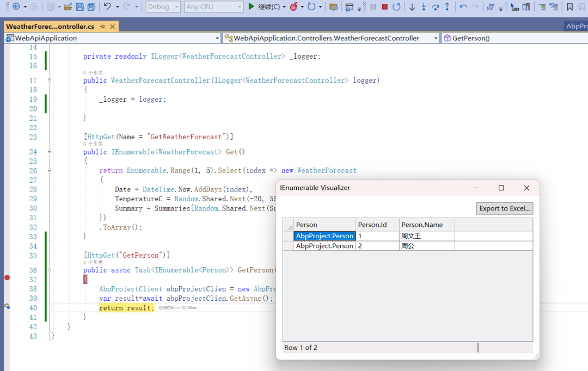Click the Person.Name column header
Screen dimensions: 588x371
coord(427,225)
